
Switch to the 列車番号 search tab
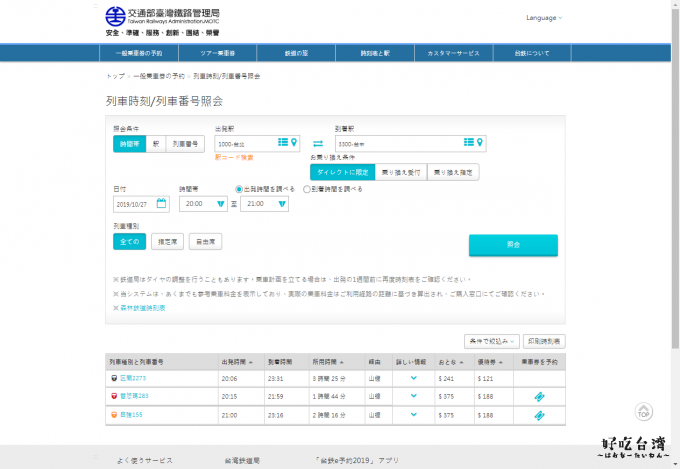pos(186,144)
